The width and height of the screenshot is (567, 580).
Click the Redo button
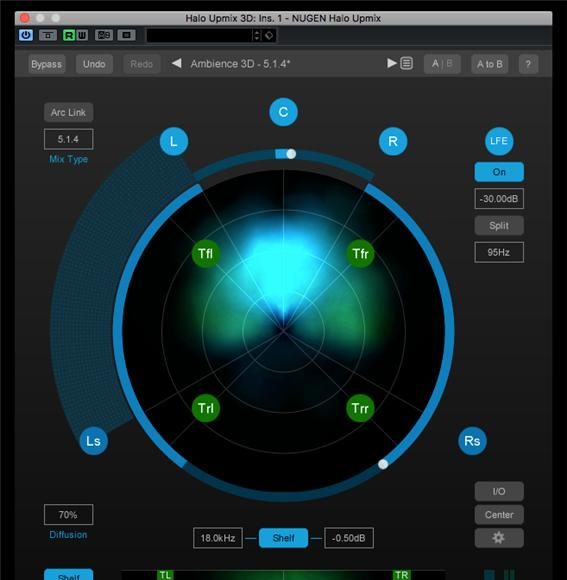(141, 64)
